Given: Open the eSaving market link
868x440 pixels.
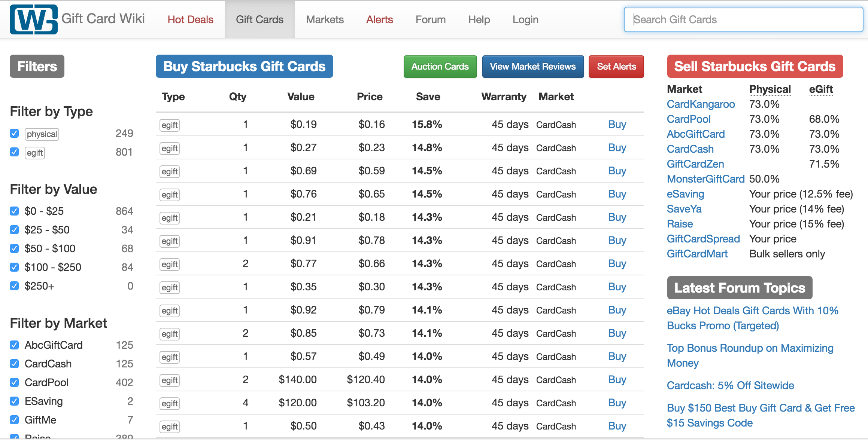Looking at the screenshot, I should click(x=685, y=194).
